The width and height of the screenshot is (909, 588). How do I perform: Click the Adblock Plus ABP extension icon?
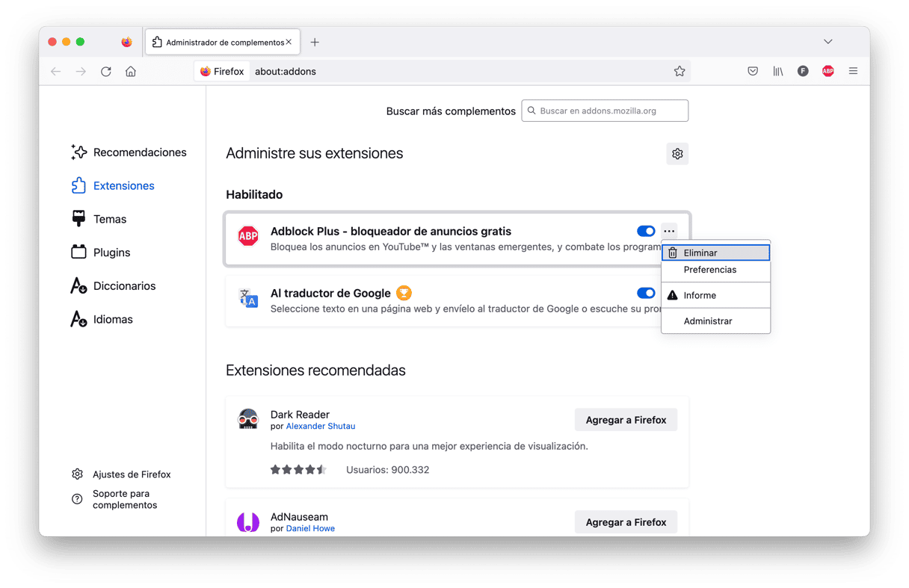point(248,236)
